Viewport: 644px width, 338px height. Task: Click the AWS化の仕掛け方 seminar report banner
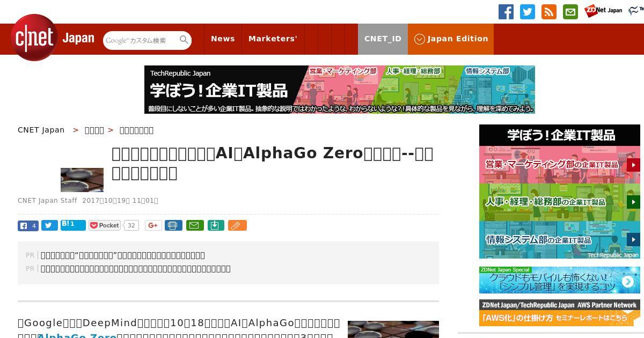(560, 313)
